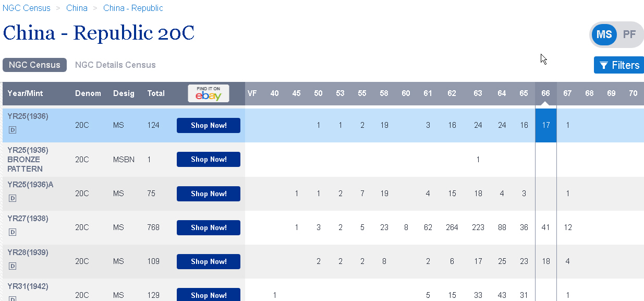
Task: Select the NGC Census tab
Action: (x=34, y=65)
